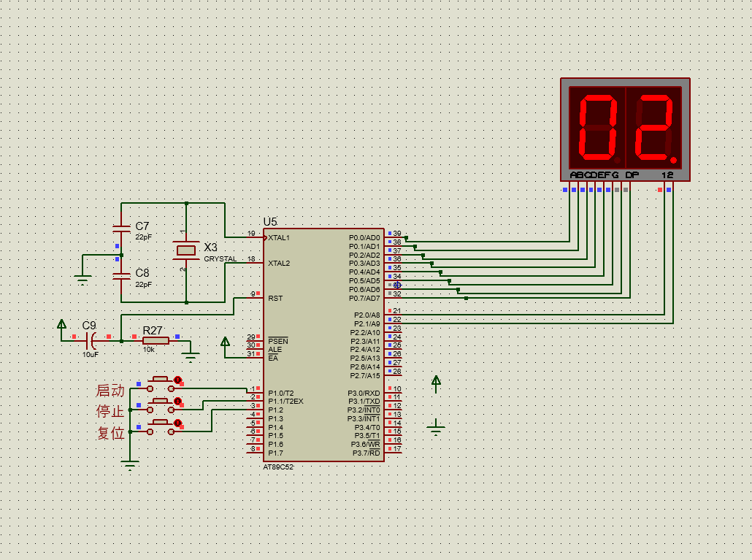Click the RST pin label on U5
This screenshot has height=560, width=752.
point(275,298)
